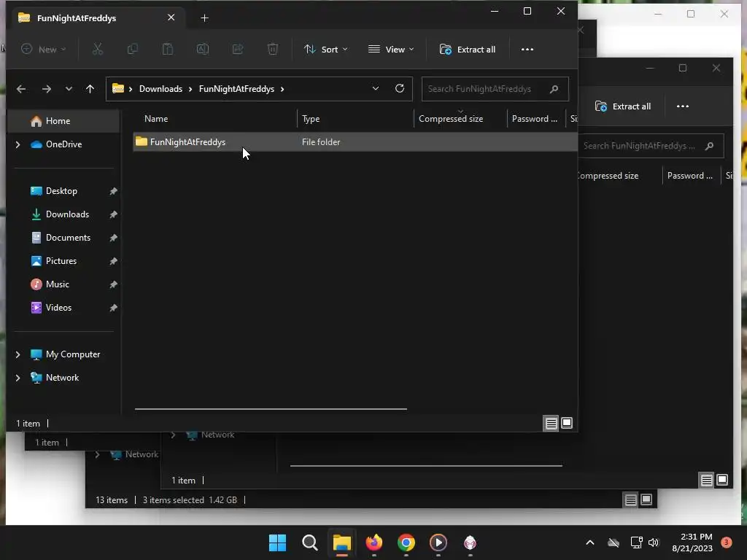
Task: Click the Rename icon in toolbar
Action: [x=203, y=49]
